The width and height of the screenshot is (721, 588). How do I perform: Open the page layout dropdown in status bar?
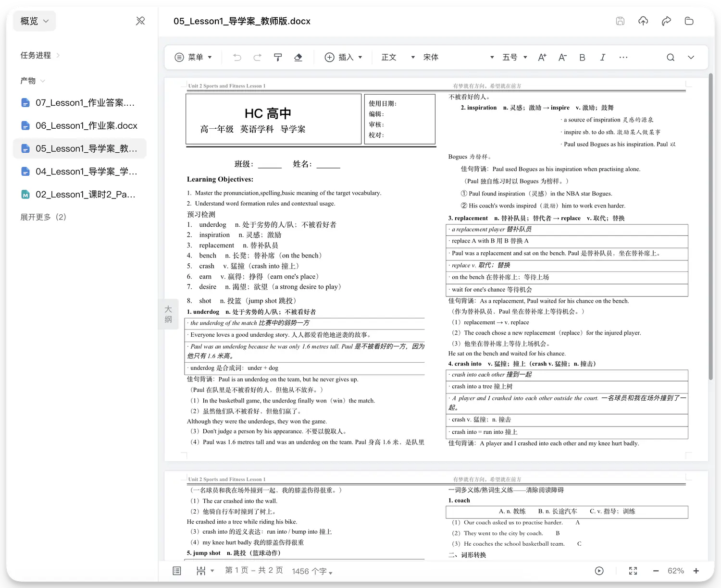point(205,571)
